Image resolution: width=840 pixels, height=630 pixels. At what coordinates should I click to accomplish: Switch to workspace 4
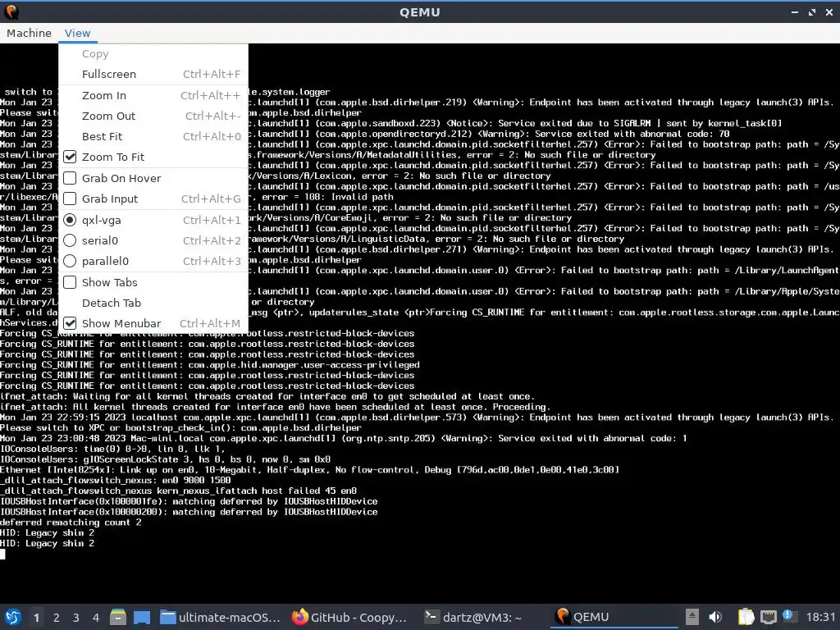pyautogui.click(x=96, y=618)
